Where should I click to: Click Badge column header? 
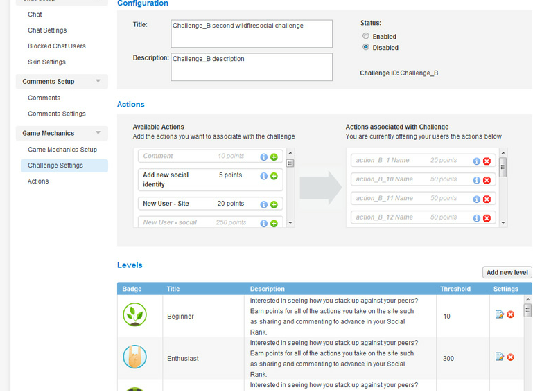click(132, 289)
